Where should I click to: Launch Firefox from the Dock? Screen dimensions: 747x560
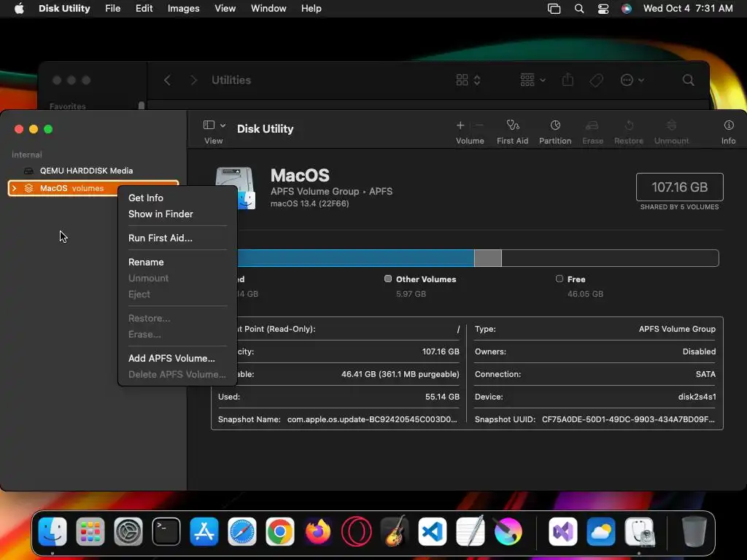pyautogui.click(x=318, y=531)
